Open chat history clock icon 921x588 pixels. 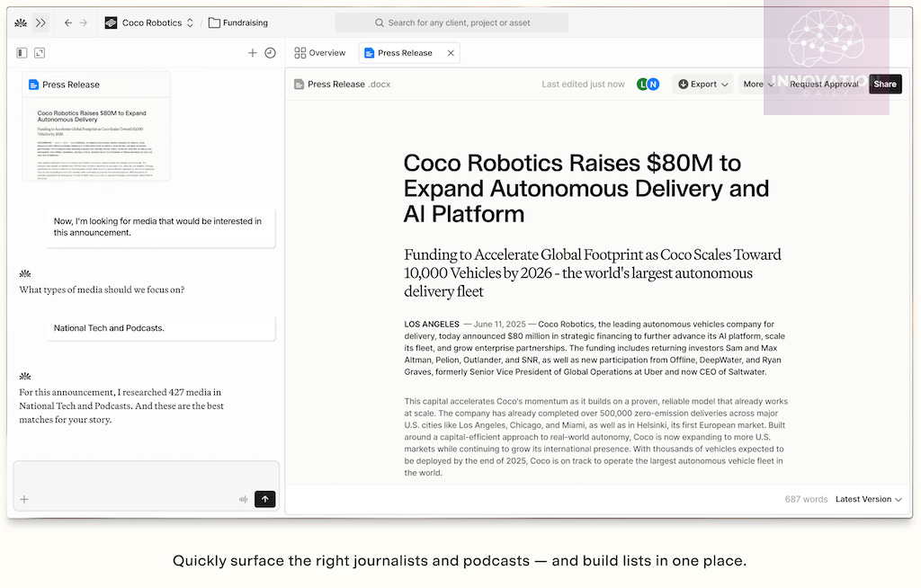[270, 53]
